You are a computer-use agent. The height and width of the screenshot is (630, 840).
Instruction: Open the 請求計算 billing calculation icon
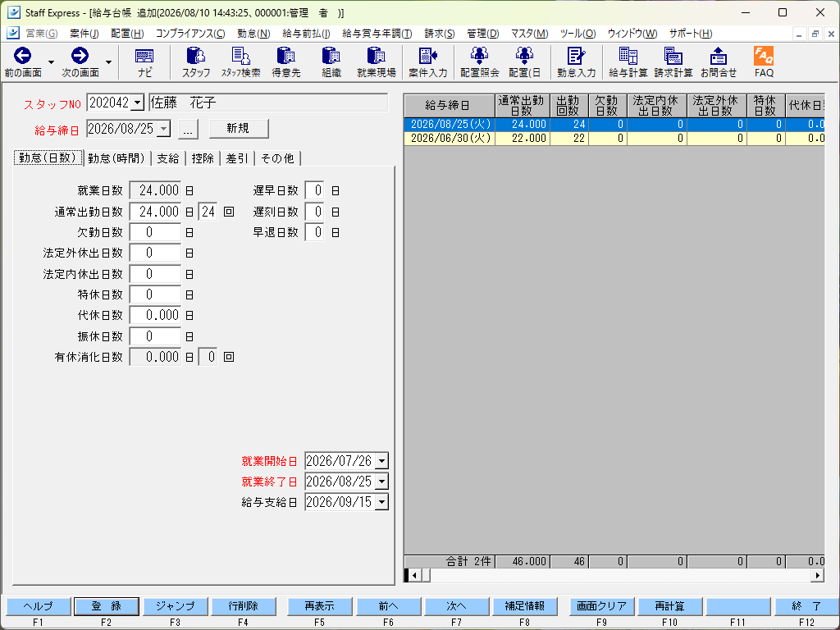(x=673, y=62)
